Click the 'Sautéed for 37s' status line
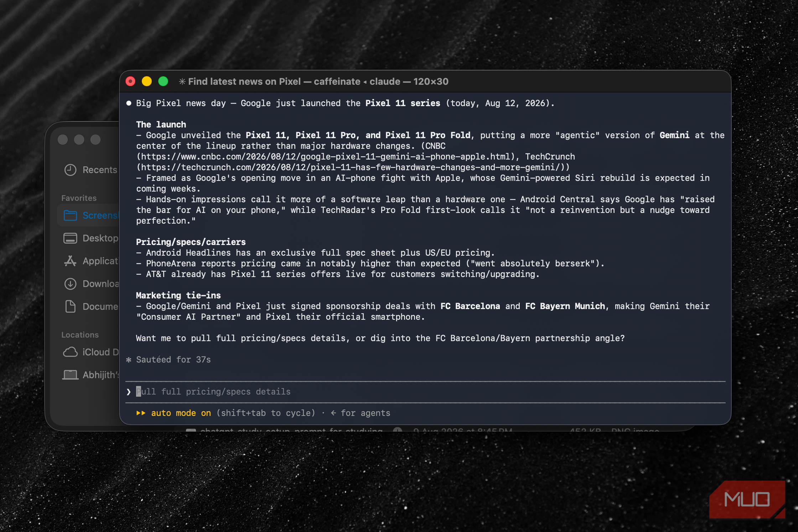This screenshot has width=798, height=532. click(173, 360)
